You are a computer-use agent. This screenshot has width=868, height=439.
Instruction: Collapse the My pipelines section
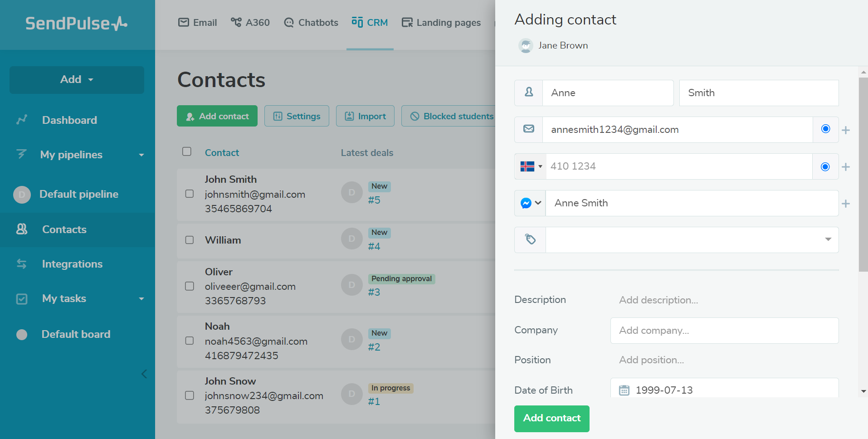point(141,155)
